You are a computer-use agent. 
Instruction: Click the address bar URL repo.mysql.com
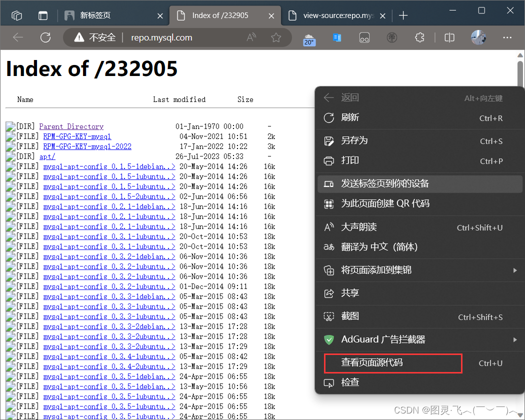[161, 37]
